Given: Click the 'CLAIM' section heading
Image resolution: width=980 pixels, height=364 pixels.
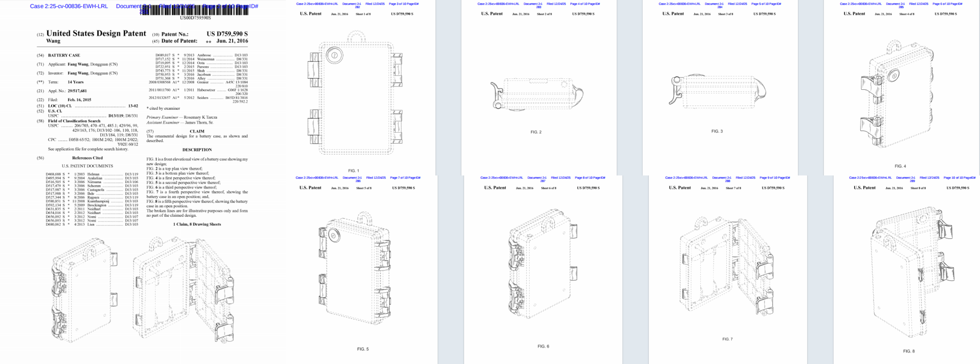Looking at the screenshot, I should 197,131.
